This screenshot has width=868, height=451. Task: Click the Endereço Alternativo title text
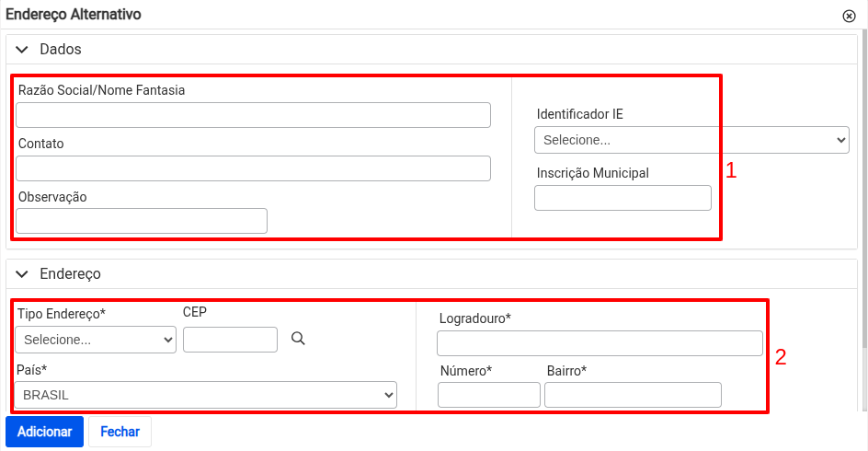74,15
